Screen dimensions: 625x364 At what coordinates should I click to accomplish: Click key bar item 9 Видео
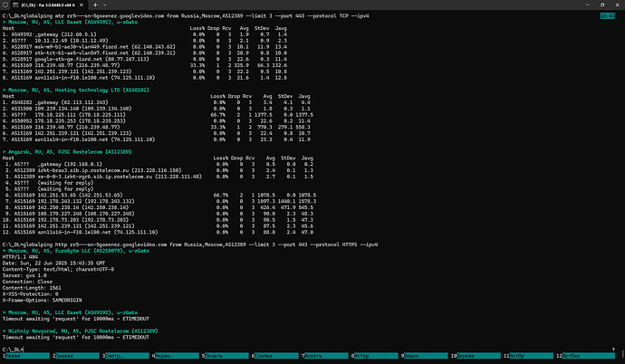(425, 356)
